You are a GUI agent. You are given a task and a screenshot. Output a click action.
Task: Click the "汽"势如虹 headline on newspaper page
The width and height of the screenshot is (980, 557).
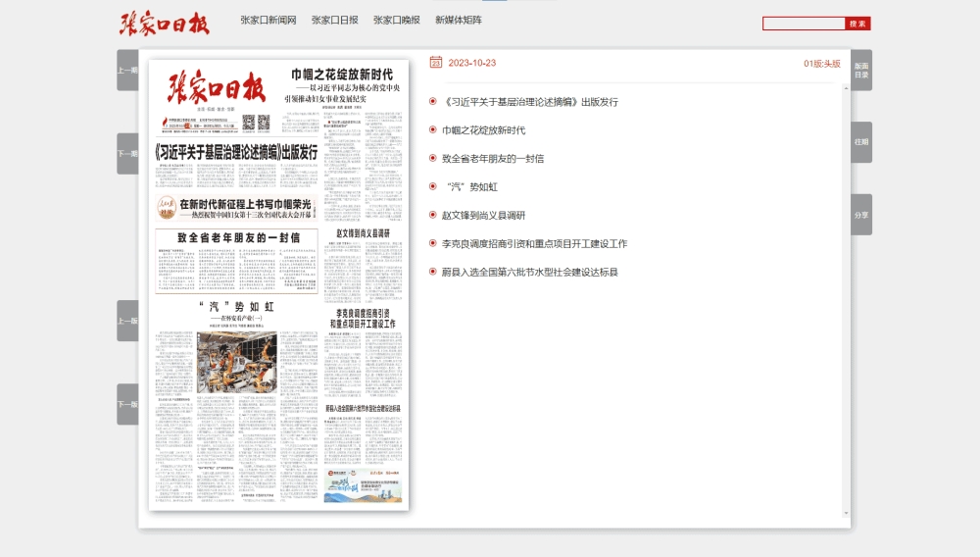click(x=237, y=307)
